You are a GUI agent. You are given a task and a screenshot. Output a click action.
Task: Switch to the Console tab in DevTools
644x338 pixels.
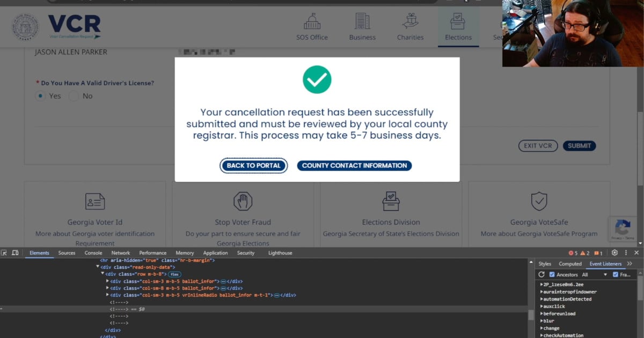coord(93,253)
